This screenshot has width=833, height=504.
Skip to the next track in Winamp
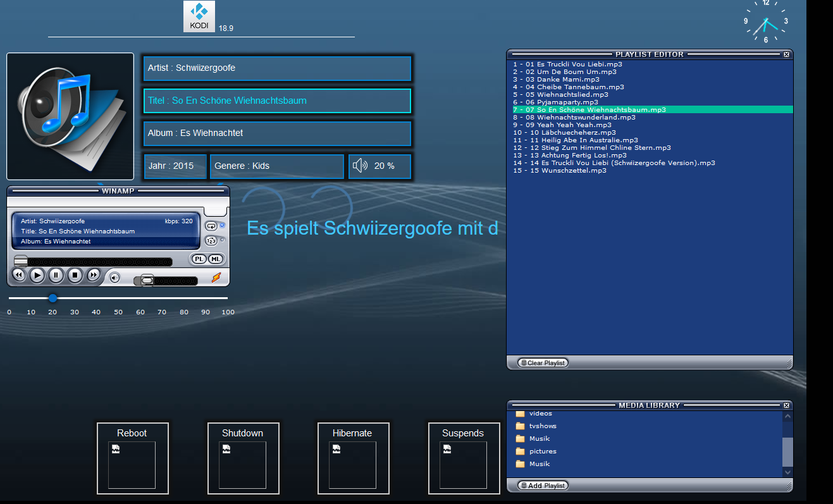(94, 275)
